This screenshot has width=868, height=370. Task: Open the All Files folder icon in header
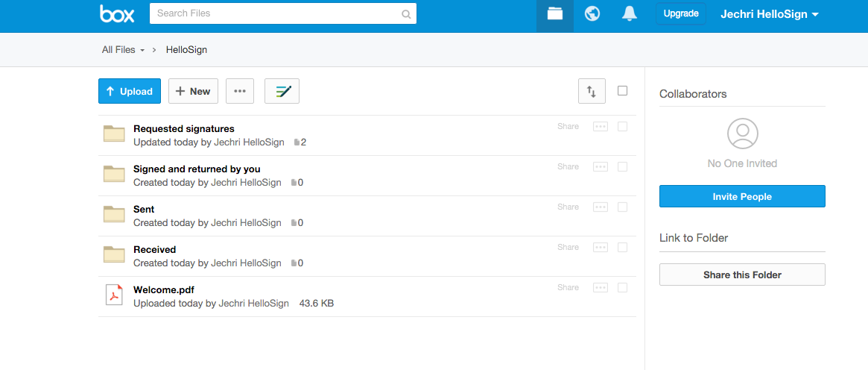coord(554,14)
